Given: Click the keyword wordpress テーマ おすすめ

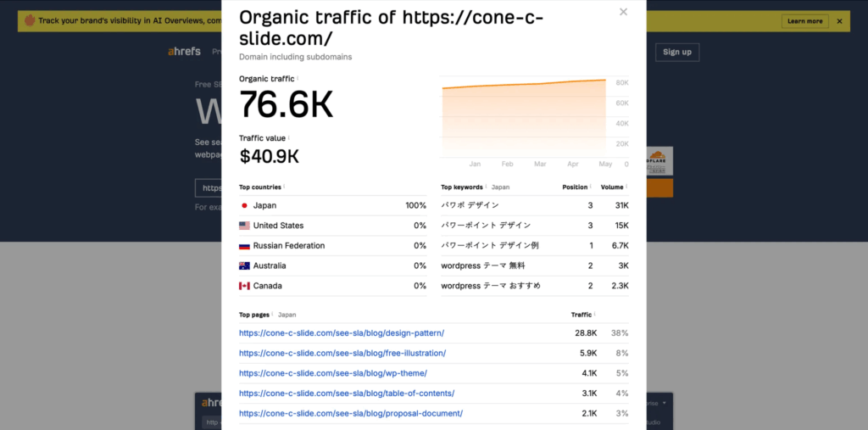Looking at the screenshot, I should (x=491, y=286).
